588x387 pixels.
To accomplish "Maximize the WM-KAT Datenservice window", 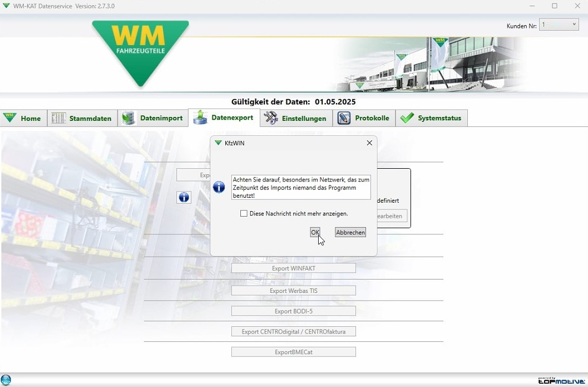I will click(555, 6).
